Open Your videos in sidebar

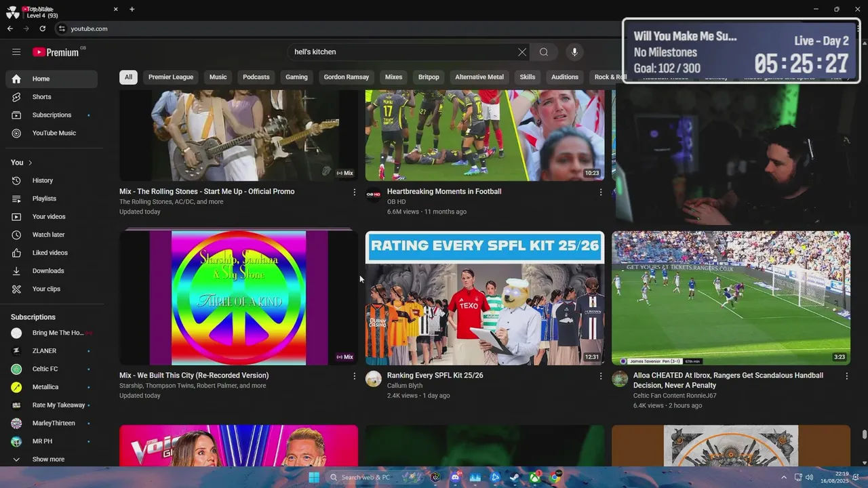pyautogui.click(x=52, y=217)
